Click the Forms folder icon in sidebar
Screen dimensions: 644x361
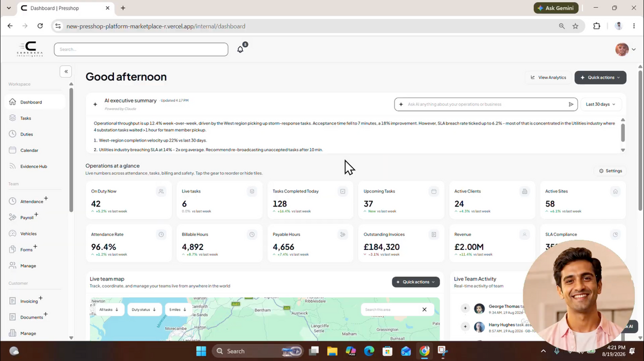click(12, 249)
